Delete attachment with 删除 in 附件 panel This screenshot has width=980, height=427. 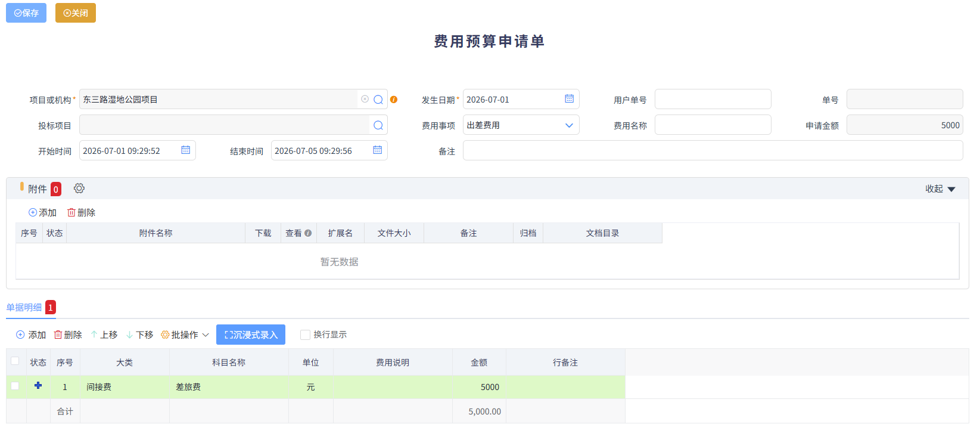click(82, 213)
